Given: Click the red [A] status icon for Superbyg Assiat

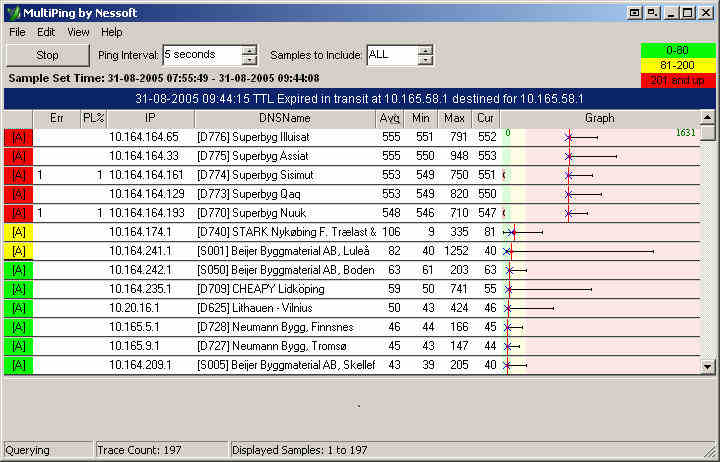Looking at the screenshot, I should tap(18, 156).
